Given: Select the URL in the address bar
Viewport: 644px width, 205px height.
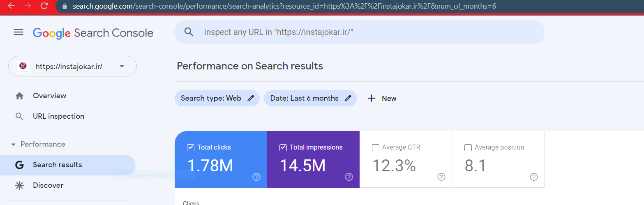Looking at the screenshot, I should tap(284, 7).
